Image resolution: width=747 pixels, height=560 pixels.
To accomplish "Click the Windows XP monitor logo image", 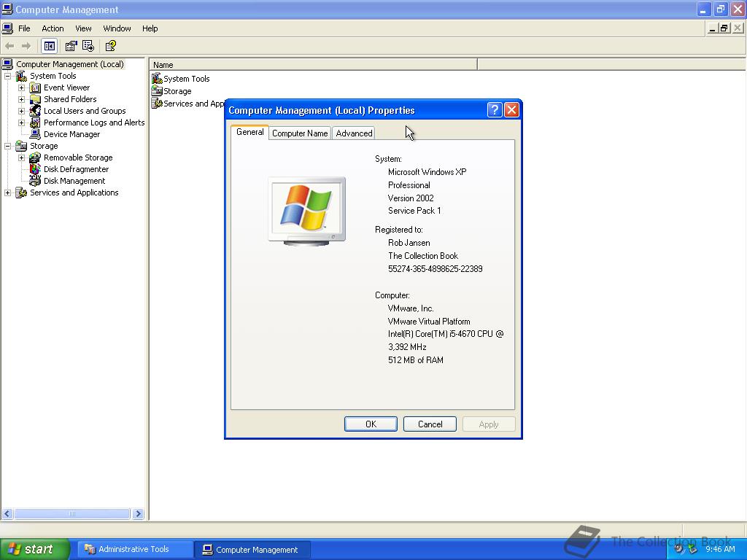I will point(307,211).
